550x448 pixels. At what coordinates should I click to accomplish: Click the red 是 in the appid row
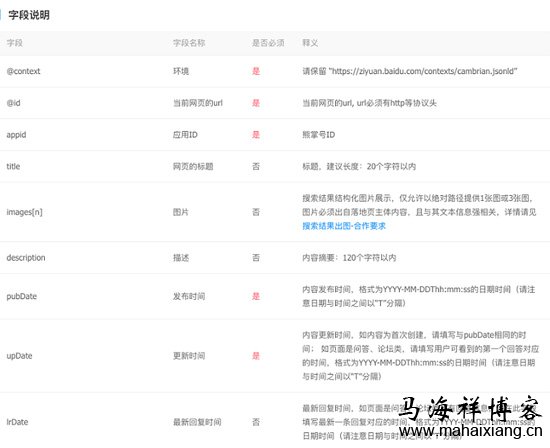coord(256,135)
